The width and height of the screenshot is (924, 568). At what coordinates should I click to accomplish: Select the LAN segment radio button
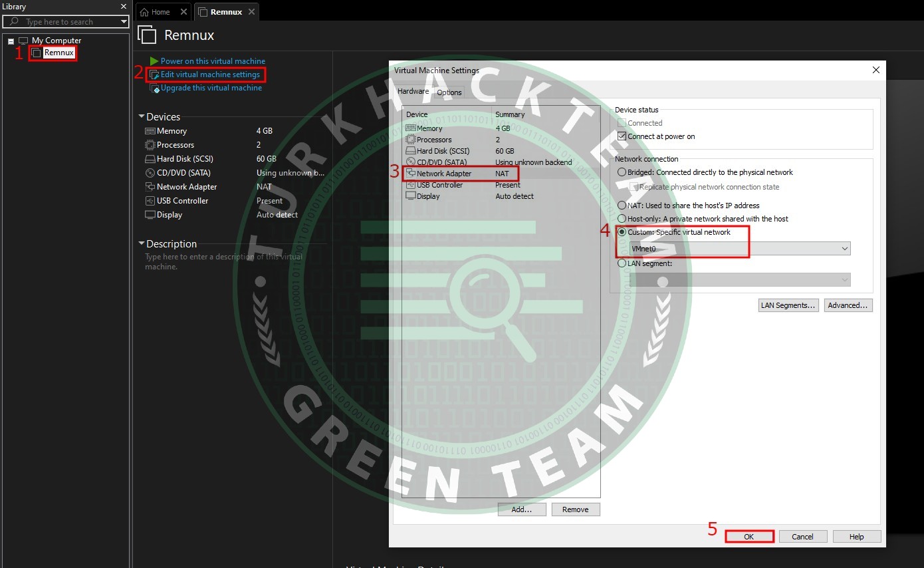tap(622, 263)
